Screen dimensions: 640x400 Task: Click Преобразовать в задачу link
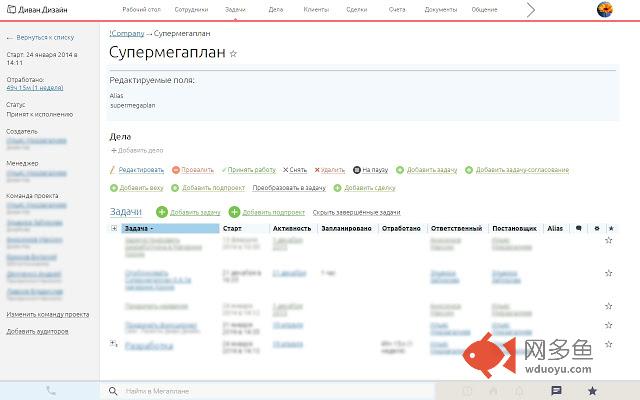(x=289, y=188)
